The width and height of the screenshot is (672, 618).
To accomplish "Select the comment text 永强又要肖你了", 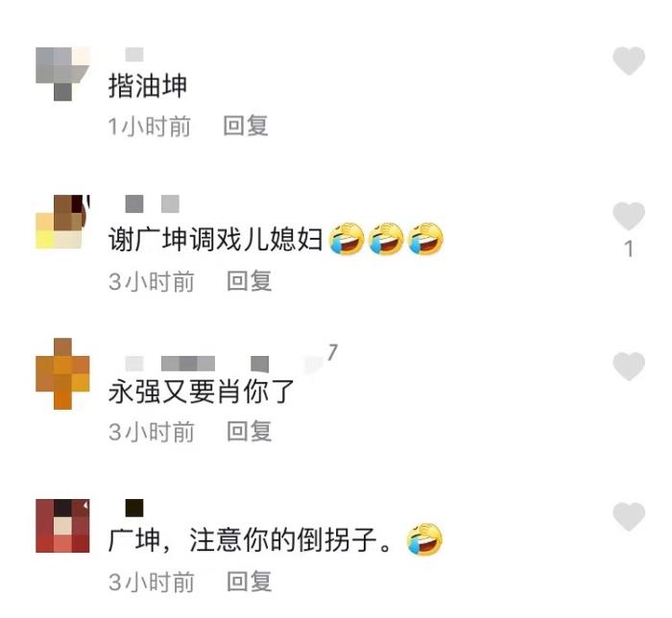I will pos(201,392).
